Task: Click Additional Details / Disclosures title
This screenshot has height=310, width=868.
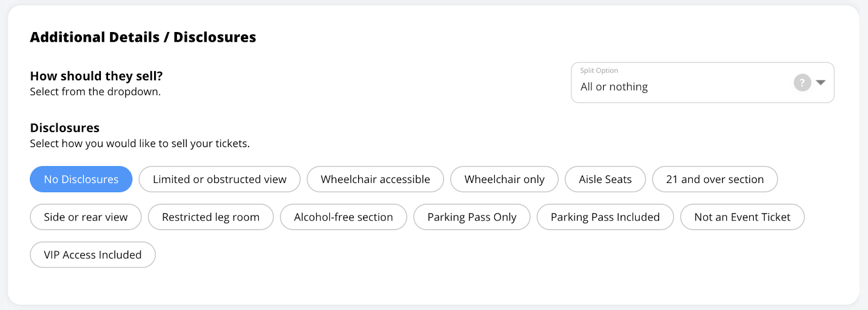Action: 143,37
